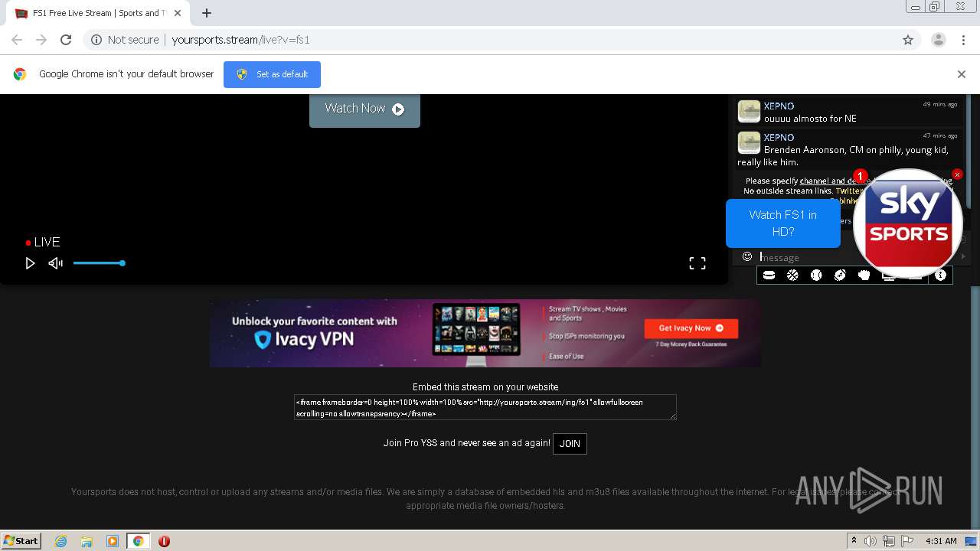This screenshot has height=551, width=980.
Task: Click the 4:31 AM clock
Action: point(941,541)
